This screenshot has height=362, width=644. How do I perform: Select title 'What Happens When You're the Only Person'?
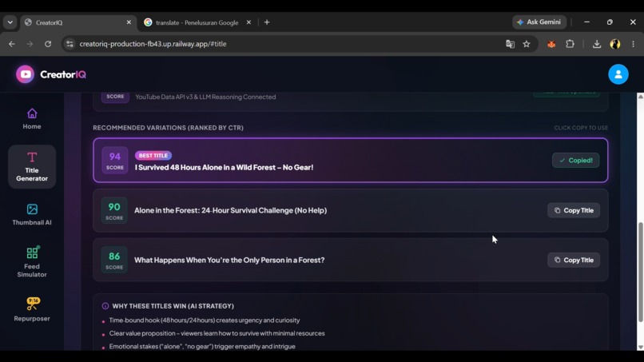click(x=229, y=260)
